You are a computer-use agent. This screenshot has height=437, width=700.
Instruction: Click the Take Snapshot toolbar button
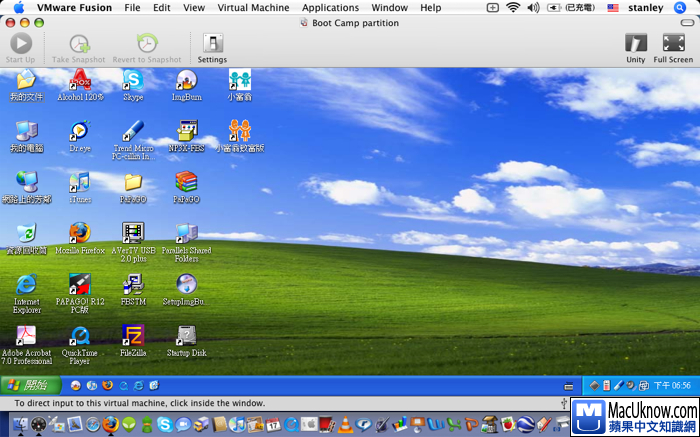click(79, 47)
